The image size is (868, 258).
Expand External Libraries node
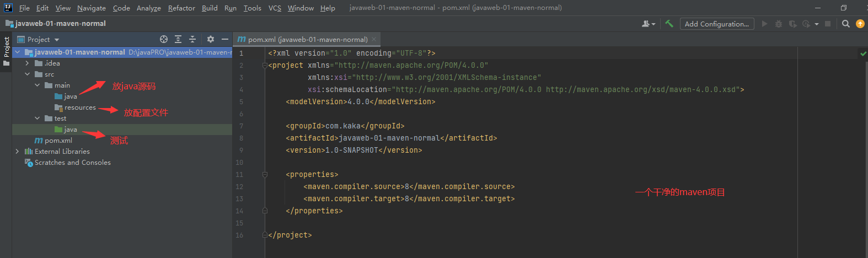(x=17, y=151)
